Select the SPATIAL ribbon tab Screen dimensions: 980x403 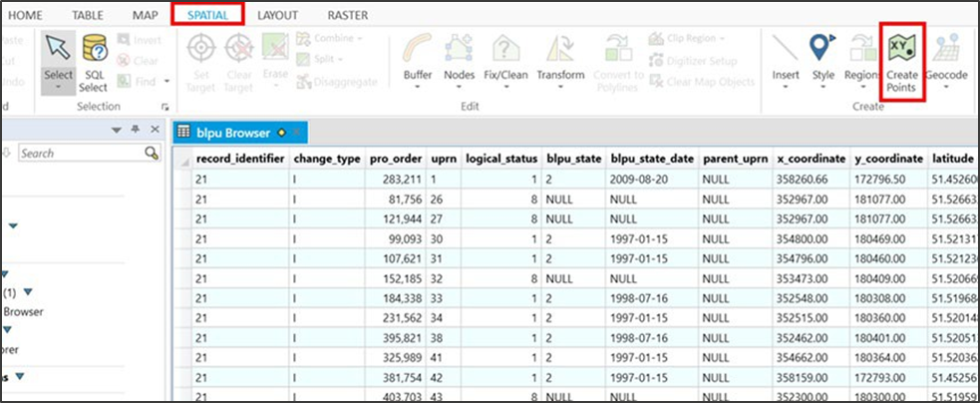[x=207, y=15]
